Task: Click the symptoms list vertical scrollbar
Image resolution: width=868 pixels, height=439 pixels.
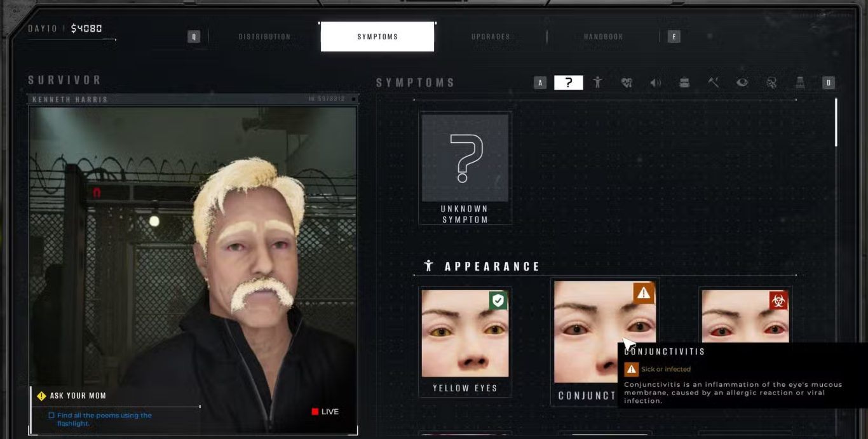Action: [836, 123]
